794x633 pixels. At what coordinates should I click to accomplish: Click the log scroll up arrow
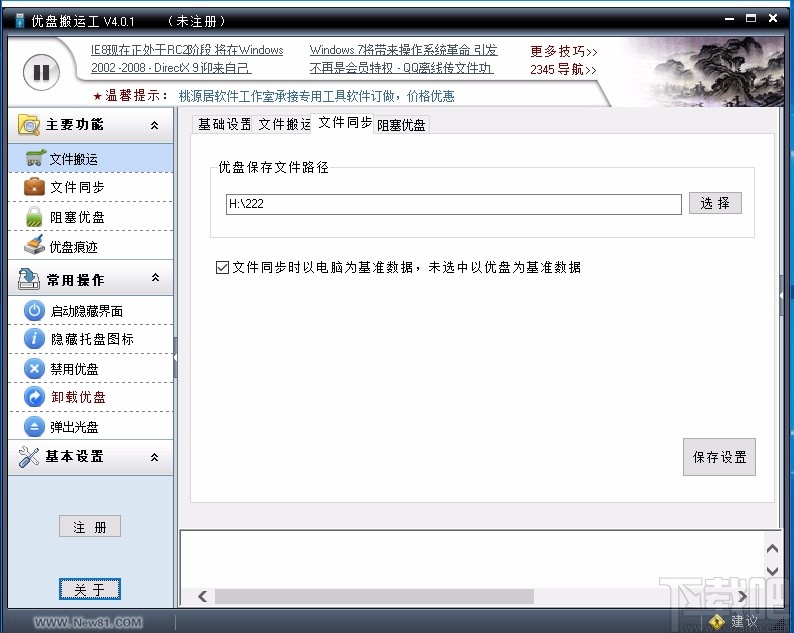coord(772,548)
